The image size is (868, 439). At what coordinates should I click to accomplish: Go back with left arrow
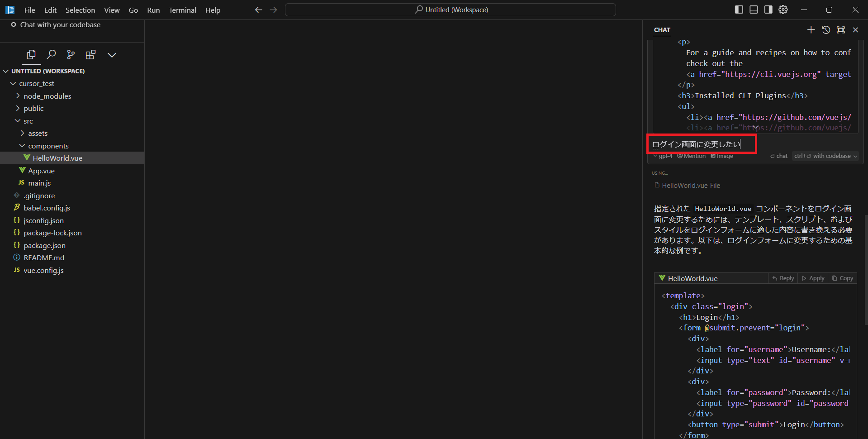258,10
